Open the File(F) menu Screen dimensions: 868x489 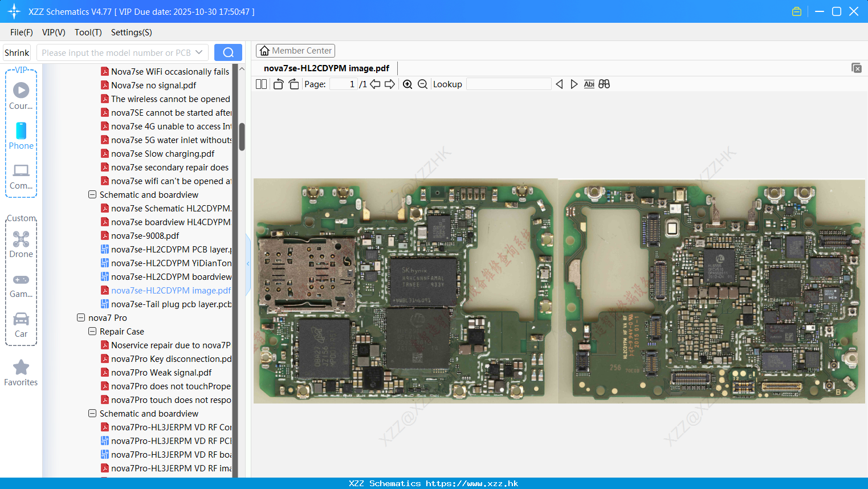point(22,32)
